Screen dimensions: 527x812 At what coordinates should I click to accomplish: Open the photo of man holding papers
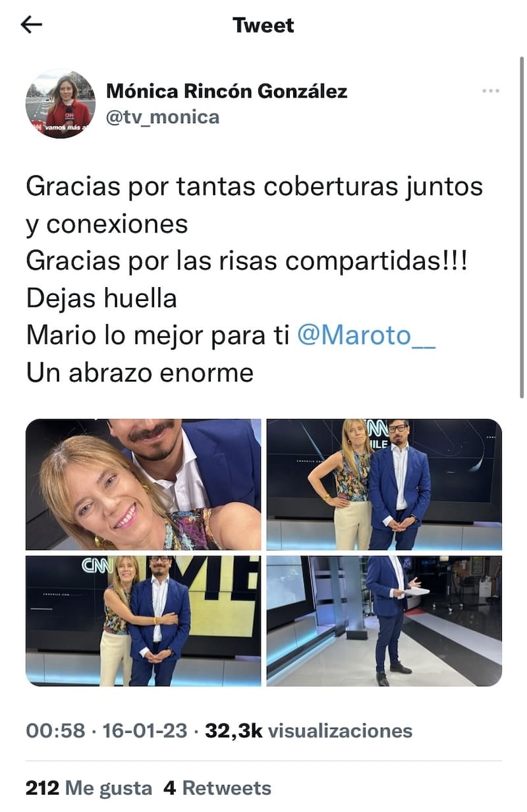pos(384,621)
